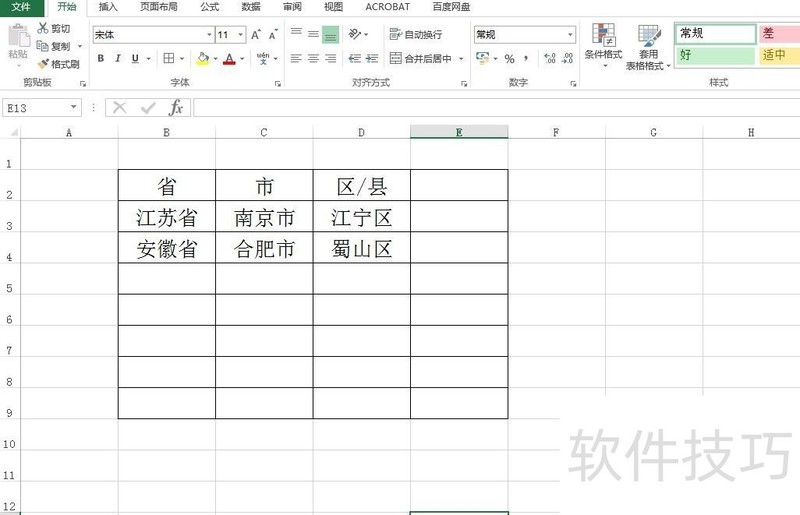The width and height of the screenshot is (800, 515).
Task: Click the Cut scissors icon
Action: point(43,28)
